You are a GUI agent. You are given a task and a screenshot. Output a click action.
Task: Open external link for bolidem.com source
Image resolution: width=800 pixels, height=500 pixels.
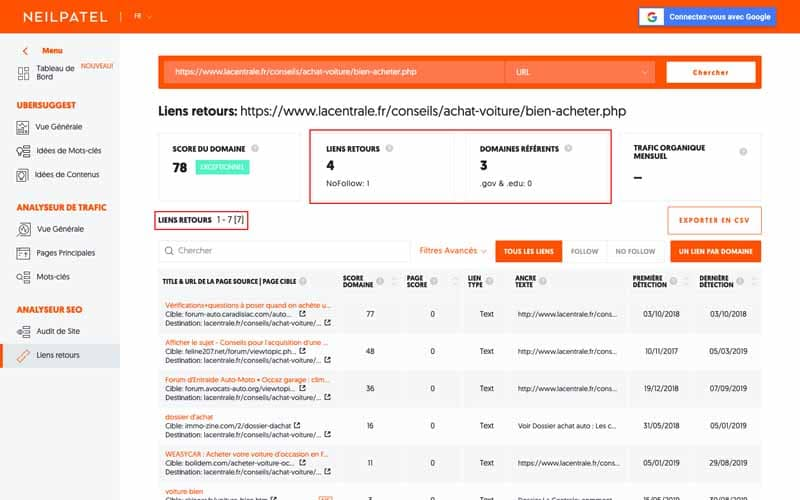(x=303, y=463)
